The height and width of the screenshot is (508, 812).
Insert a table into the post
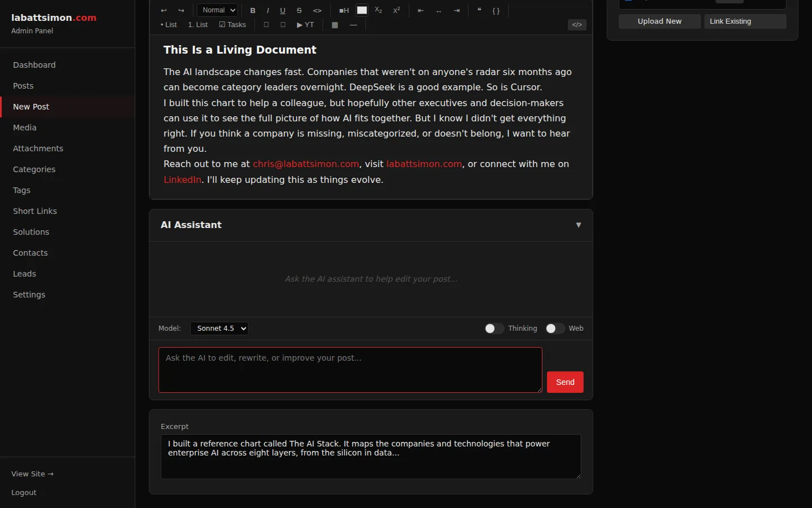pos(335,25)
